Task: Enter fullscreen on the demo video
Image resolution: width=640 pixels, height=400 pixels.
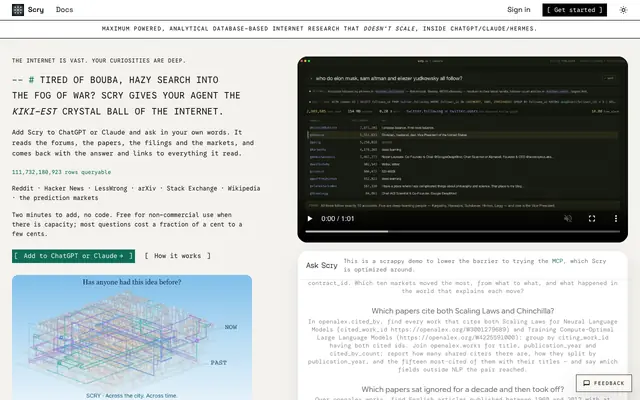Action: pos(592,219)
